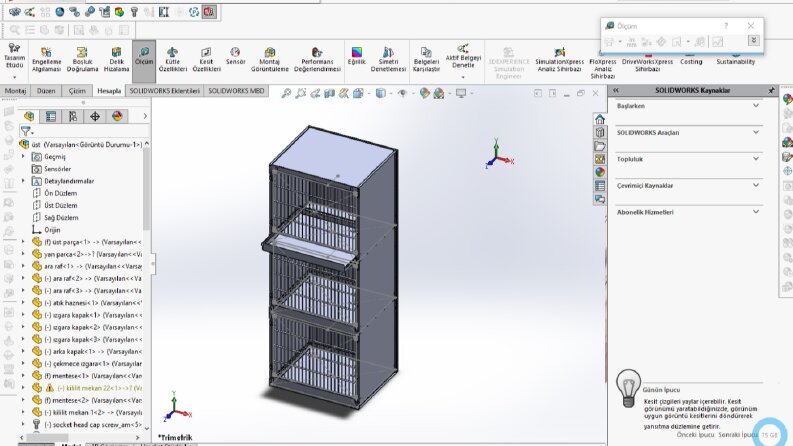The width and height of the screenshot is (793, 446).
Task: Open PropertyManager tab in left panel
Action: click(x=51, y=116)
